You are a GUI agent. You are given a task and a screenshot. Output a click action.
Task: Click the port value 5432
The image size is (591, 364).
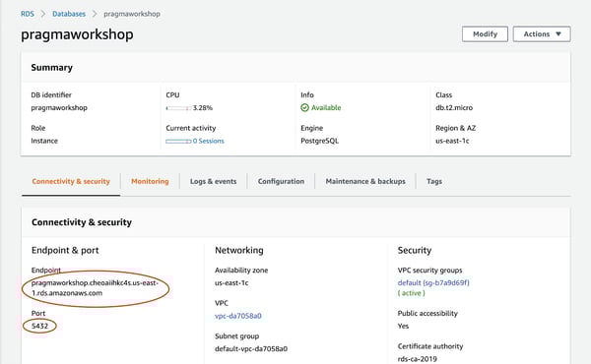[x=40, y=326]
